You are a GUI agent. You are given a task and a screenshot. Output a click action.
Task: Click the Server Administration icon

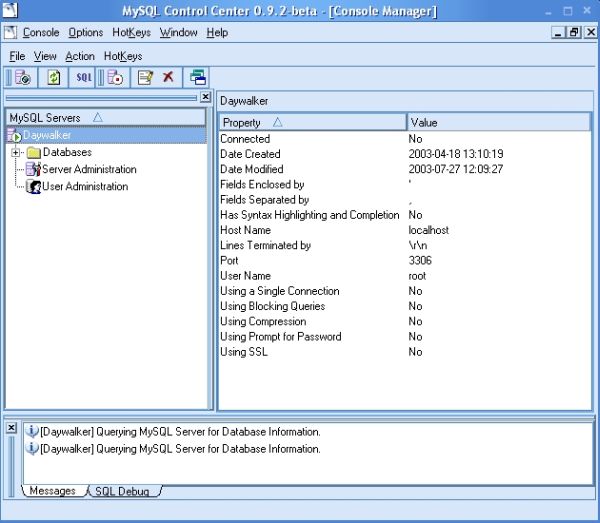(x=33, y=169)
